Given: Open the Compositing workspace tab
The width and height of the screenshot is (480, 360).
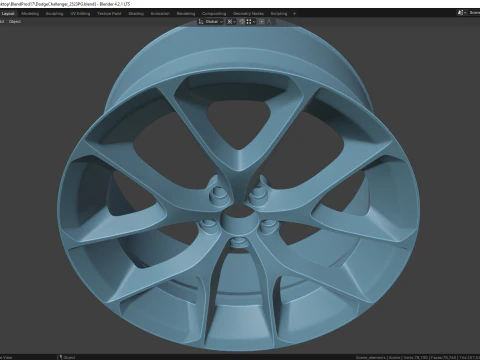Looking at the screenshot, I should coord(214,14).
